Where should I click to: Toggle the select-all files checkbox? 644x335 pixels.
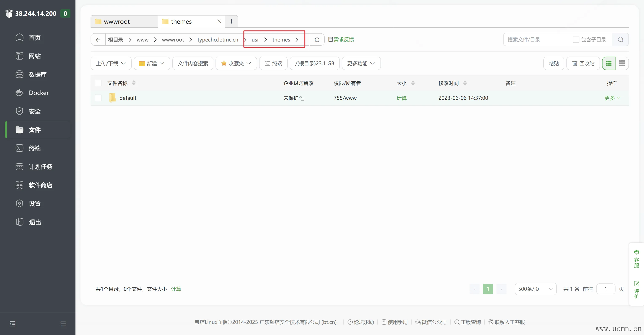point(98,83)
